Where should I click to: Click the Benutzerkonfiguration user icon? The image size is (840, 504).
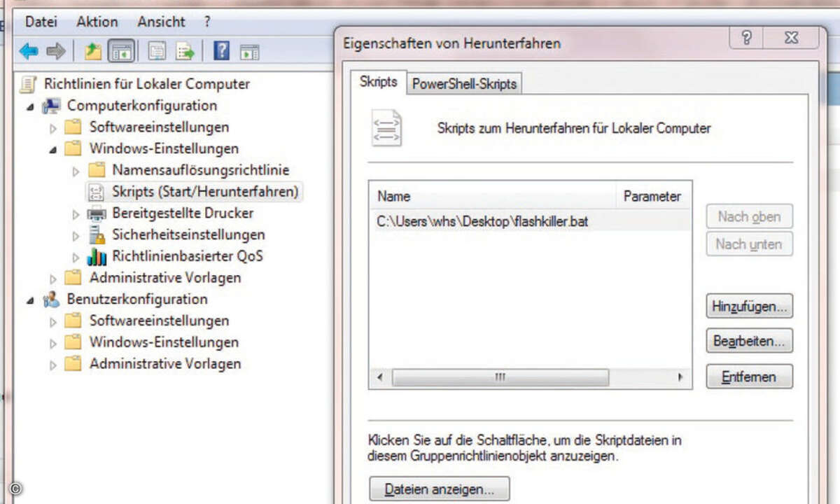click(51, 300)
